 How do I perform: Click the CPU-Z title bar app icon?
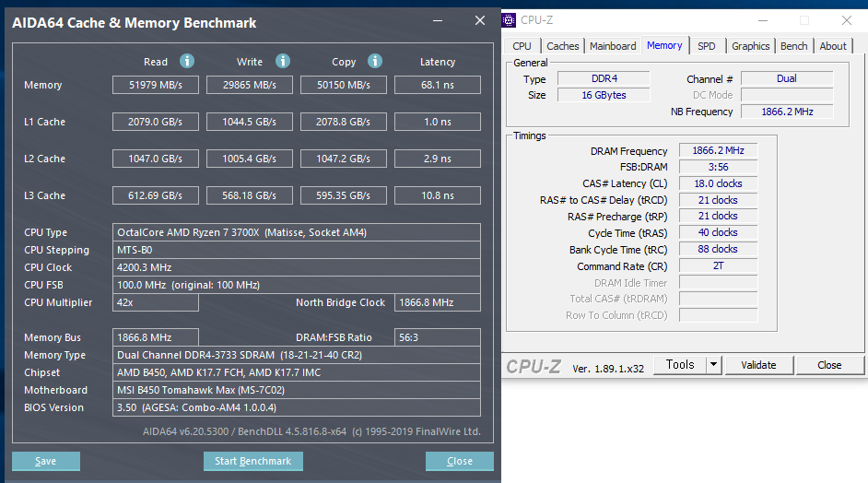509,20
